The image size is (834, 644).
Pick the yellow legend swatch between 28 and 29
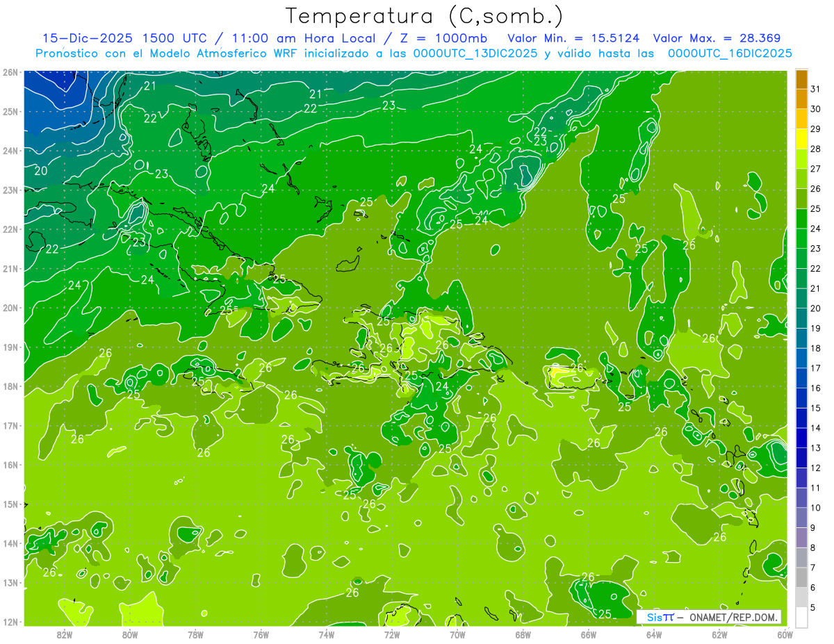click(801, 139)
